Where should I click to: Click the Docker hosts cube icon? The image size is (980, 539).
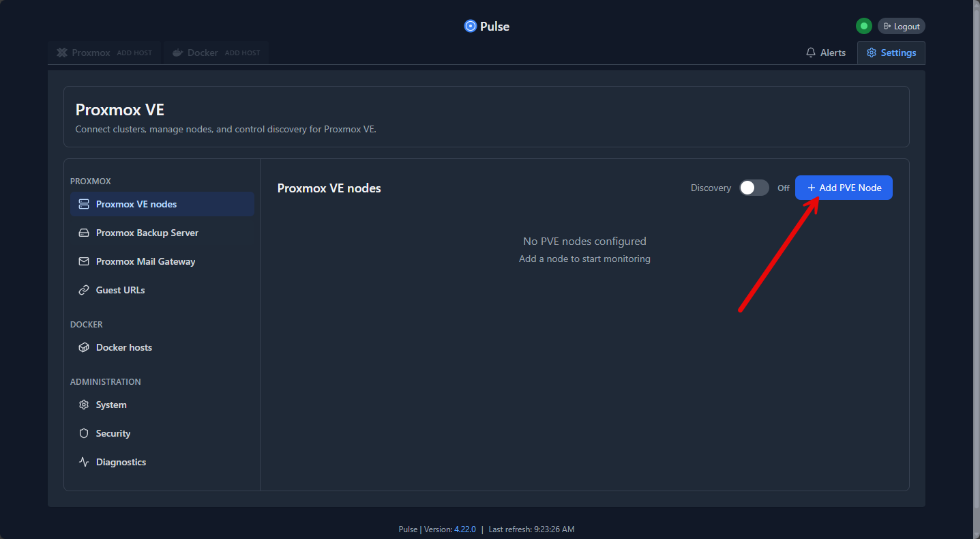(84, 347)
